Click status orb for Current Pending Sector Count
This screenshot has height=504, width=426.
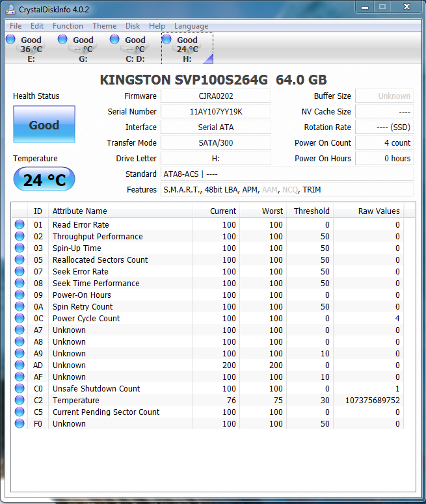[20, 412]
